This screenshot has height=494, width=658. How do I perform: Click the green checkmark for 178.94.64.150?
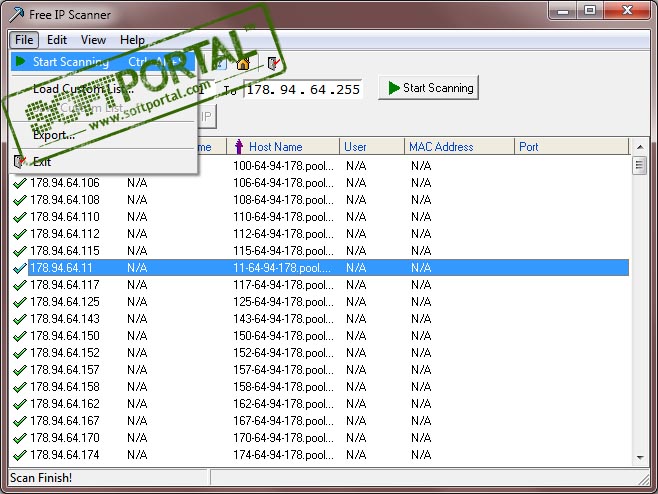tap(20, 336)
